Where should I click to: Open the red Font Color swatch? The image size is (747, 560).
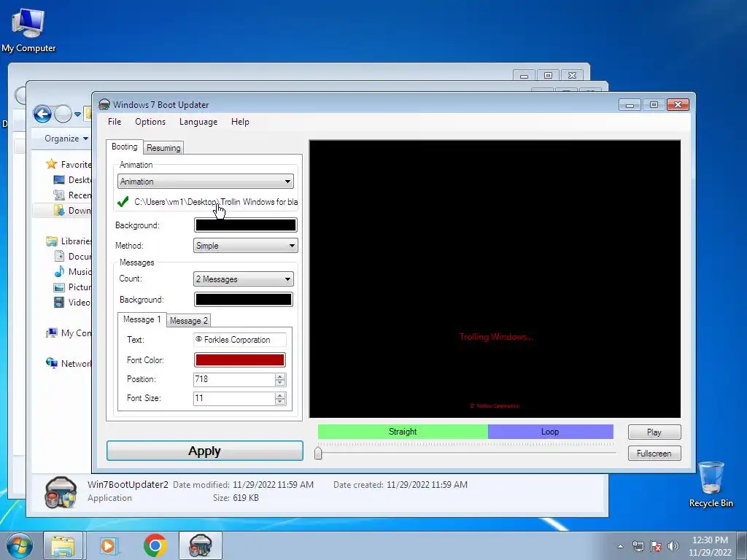click(x=239, y=360)
